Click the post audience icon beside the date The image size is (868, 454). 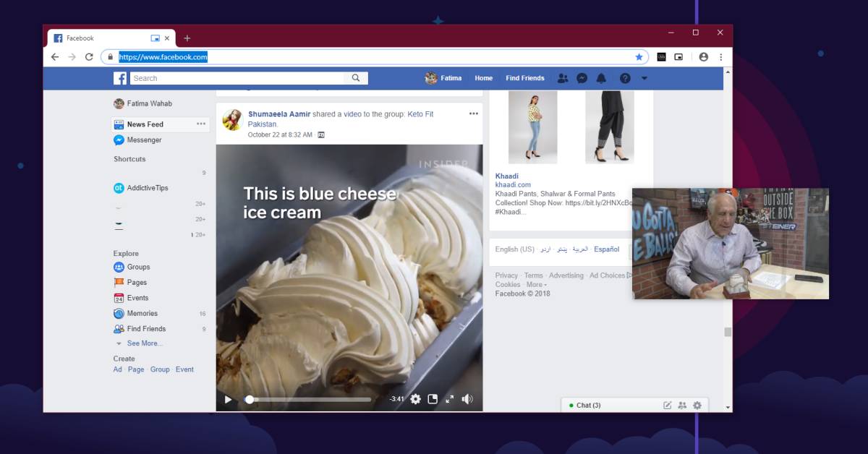pyautogui.click(x=321, y=135)
